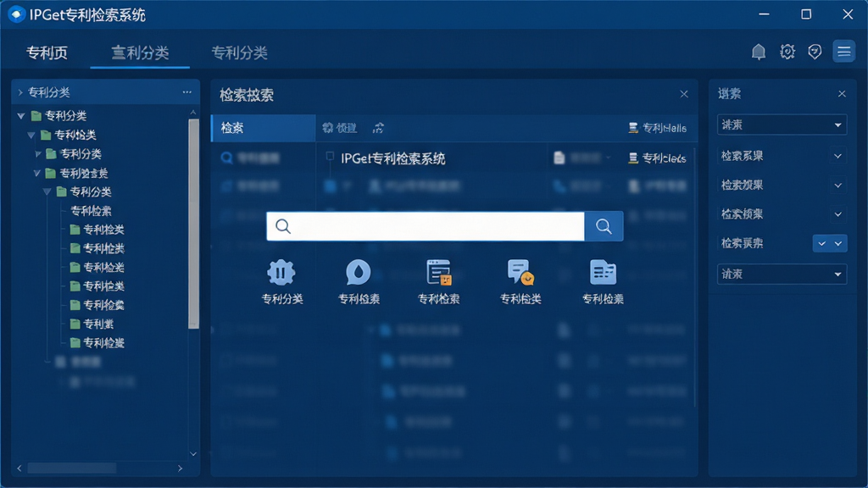This screenshot has width=868, height=488.
Task: Open the bottom combo box in the right panel
Action: tap(782, 274)
